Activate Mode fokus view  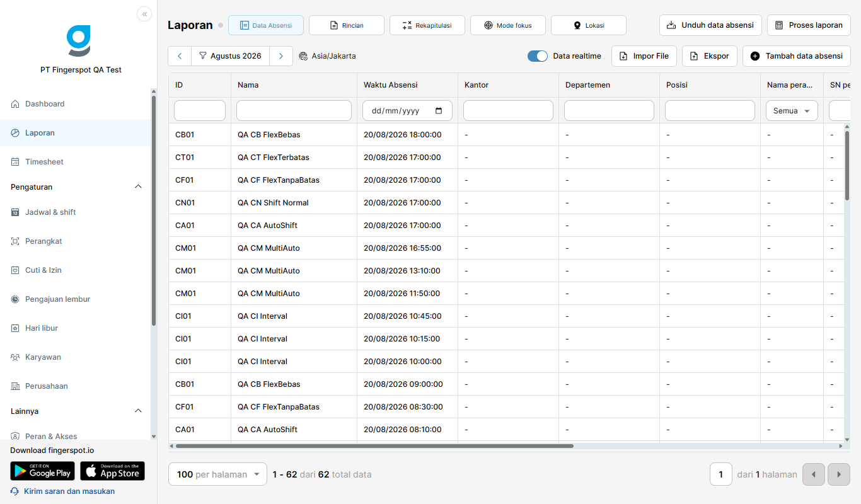click(x=508, y=25)
